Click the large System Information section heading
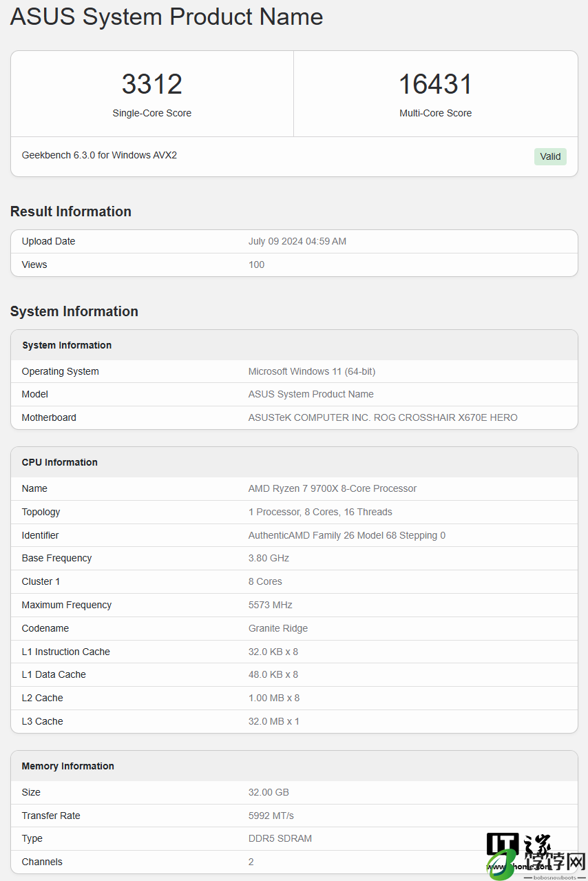This screenshot has width=588, height=881. (74, 311)
